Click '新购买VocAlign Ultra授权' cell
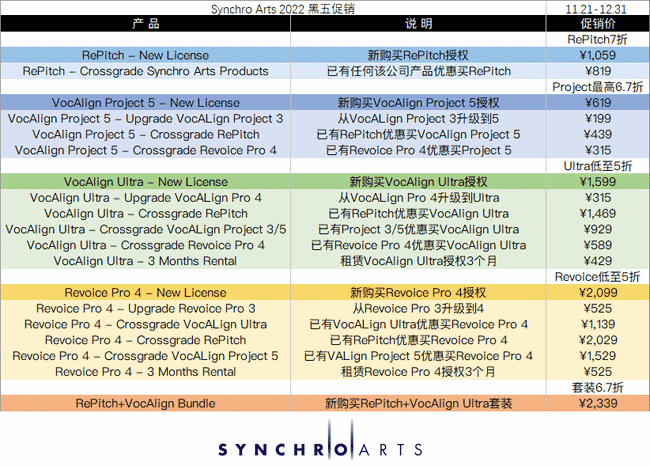 tap(418, 182)
